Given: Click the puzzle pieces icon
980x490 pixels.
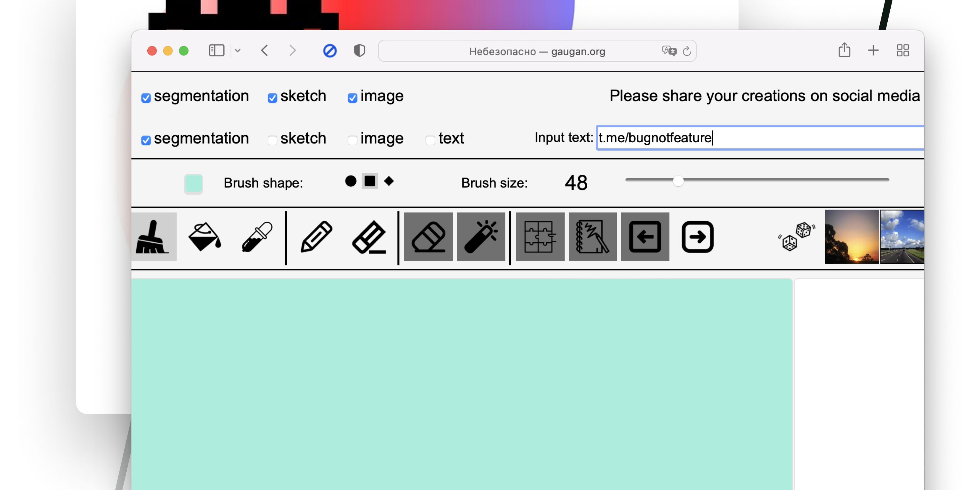Looking at the screenshot, I should click(x=540, y=237).
